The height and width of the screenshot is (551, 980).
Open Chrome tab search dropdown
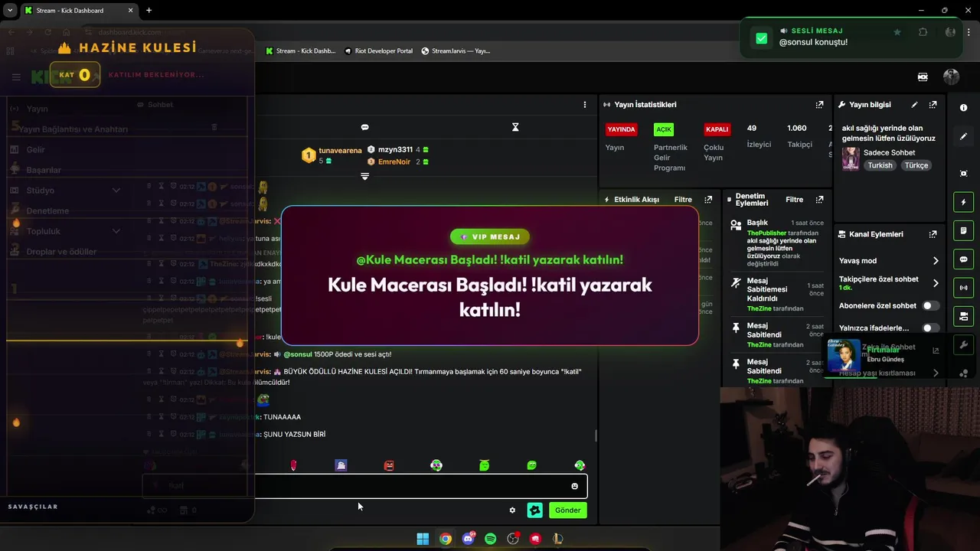click(11, 11)
